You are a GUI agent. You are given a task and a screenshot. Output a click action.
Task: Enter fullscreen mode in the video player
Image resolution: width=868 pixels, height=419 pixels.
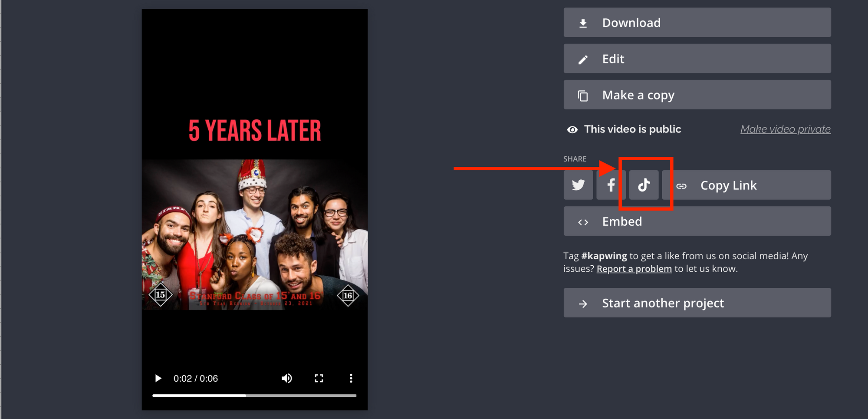coord(319,378)
